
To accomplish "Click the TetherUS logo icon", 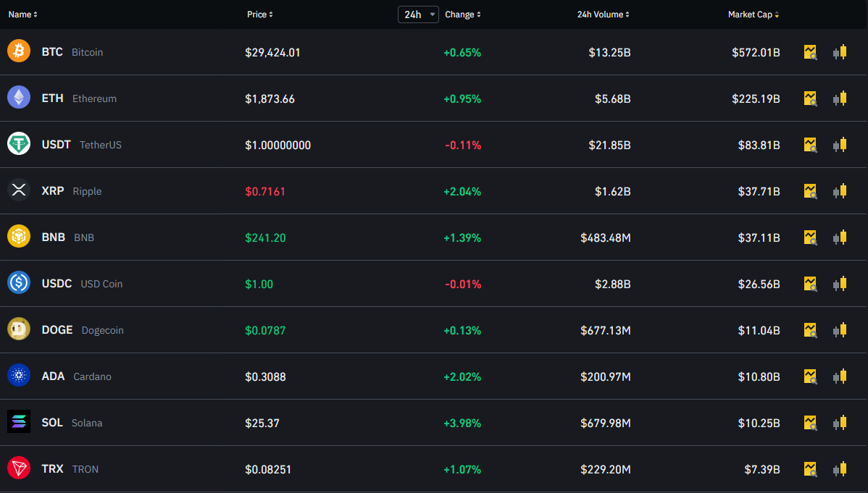I will [x=19, y=143].
